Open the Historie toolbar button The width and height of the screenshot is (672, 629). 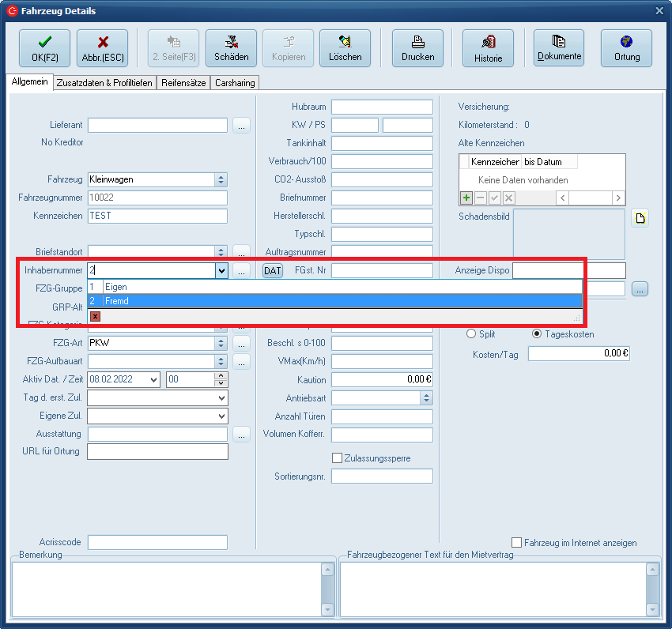click(x=488, y=48)
